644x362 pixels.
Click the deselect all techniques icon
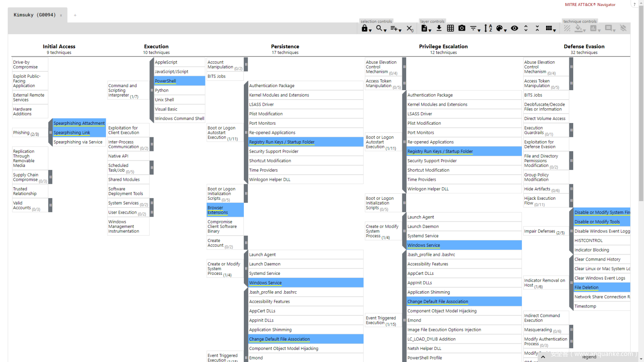pos(410,28)
